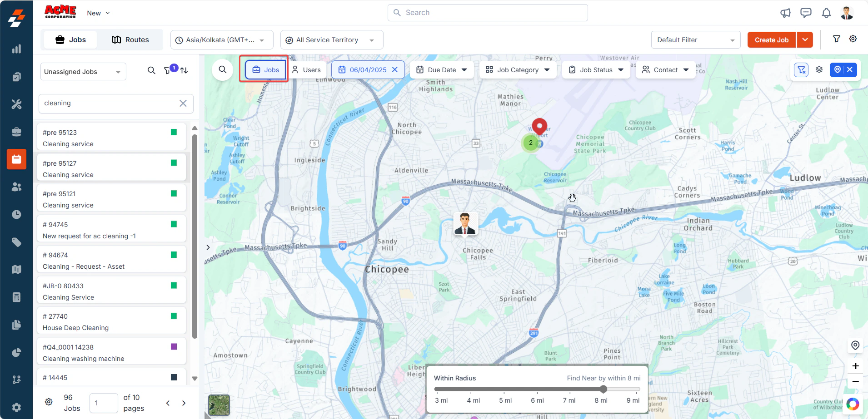The image size is (868, 419).
Task: Click the sort jobs arrows icon
Action: tap(184, 70)
